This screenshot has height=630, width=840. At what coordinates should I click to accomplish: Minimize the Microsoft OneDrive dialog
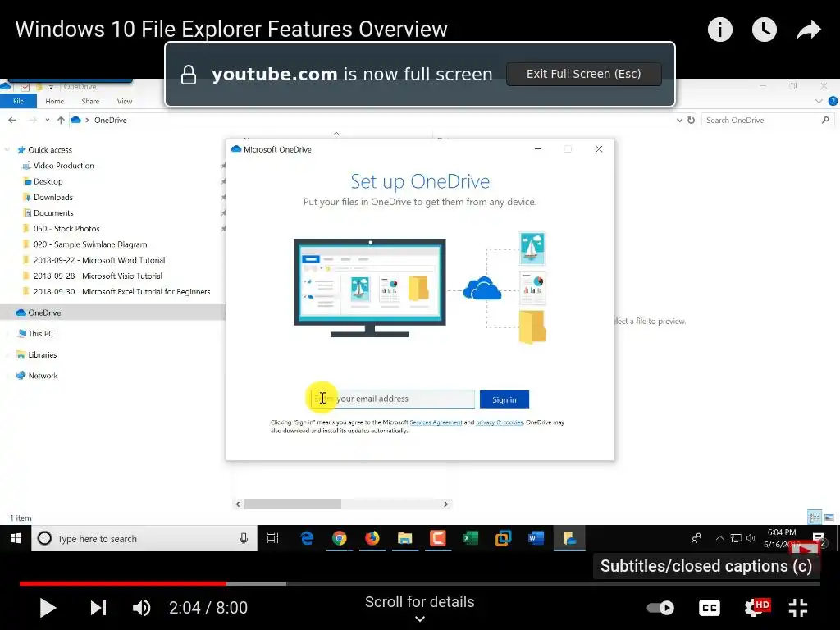538,149
